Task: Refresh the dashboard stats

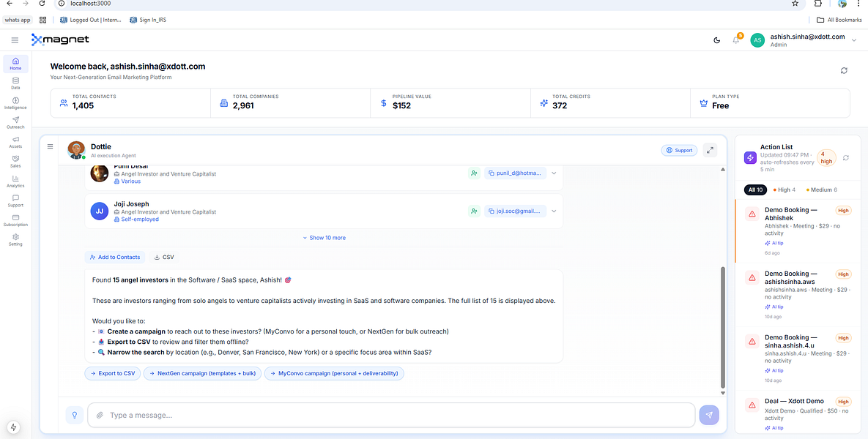Action: click(x=844, y=71)
